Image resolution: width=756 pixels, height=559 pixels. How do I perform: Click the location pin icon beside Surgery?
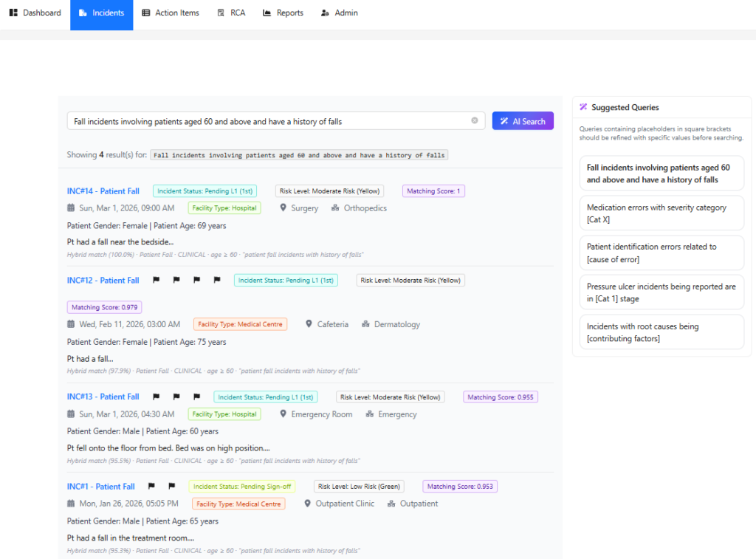(x=283, y=208)
